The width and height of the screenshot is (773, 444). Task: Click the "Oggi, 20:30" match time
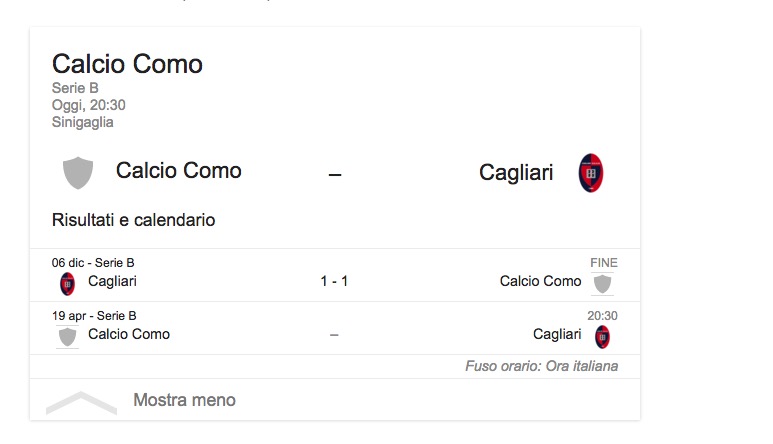(x=89, y=105)
